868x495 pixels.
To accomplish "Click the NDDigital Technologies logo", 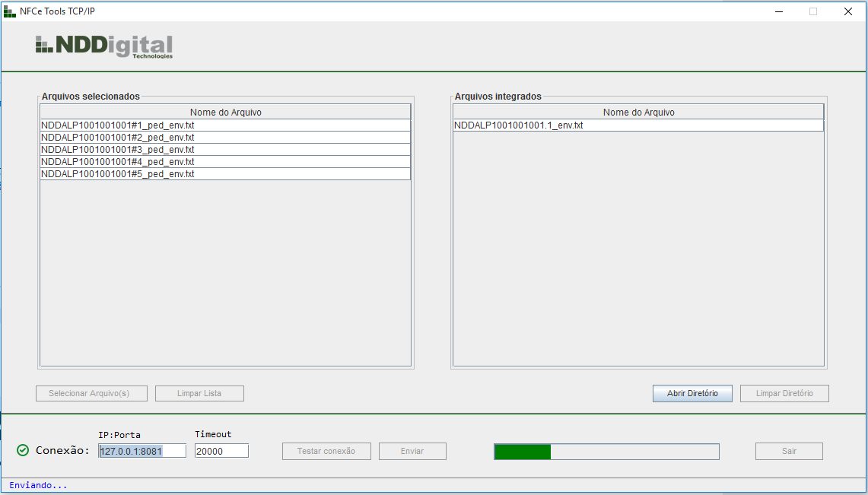I will (104, 46).
